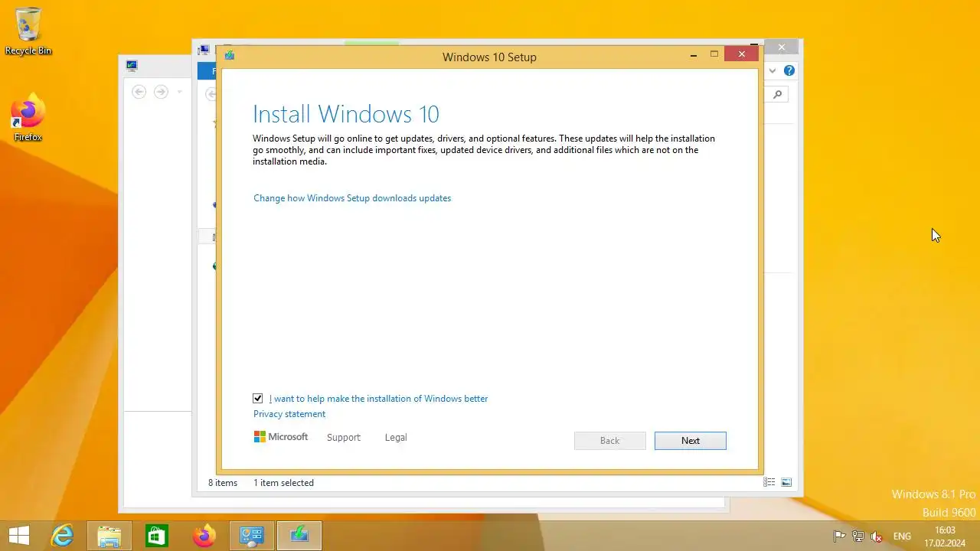This screenshot has height=551, width=980.
Task: Open the clock showing 16:03
Action: (x=945, y=536)
